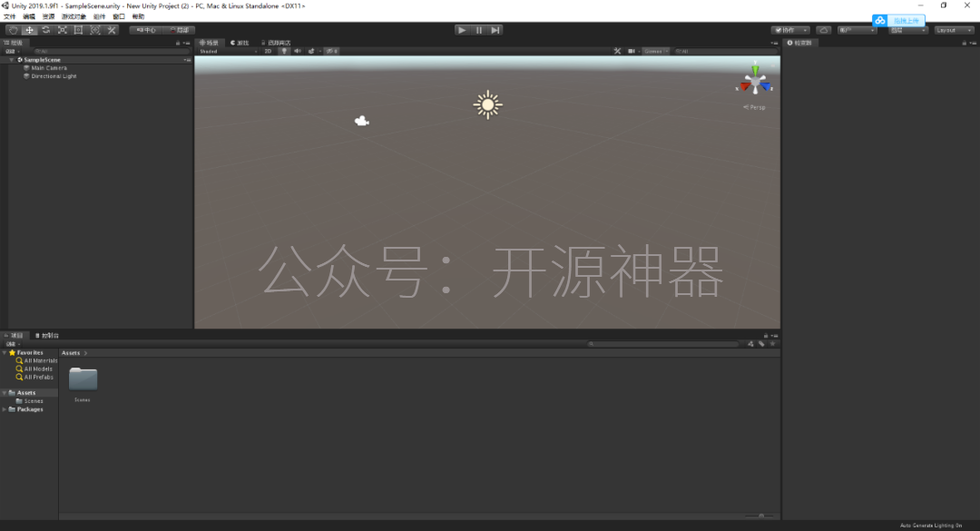Open the Collaborate dropdown
980x531 pixels.
(x=790, y=30)
